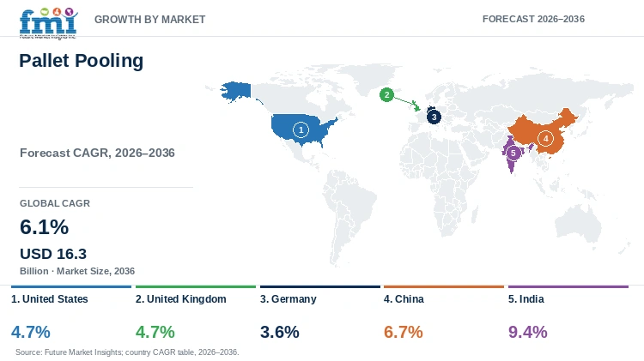Select the Germany 3.6% value

(x=280, y=332)
